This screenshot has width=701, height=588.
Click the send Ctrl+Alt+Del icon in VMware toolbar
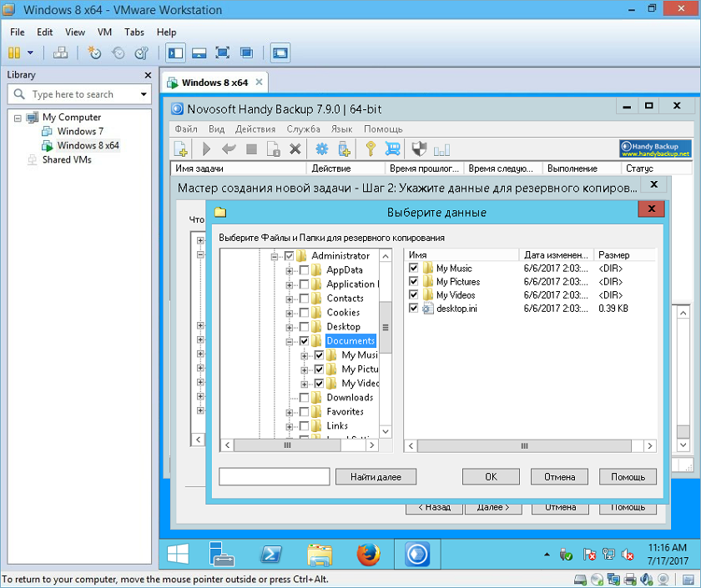[60, 53]
